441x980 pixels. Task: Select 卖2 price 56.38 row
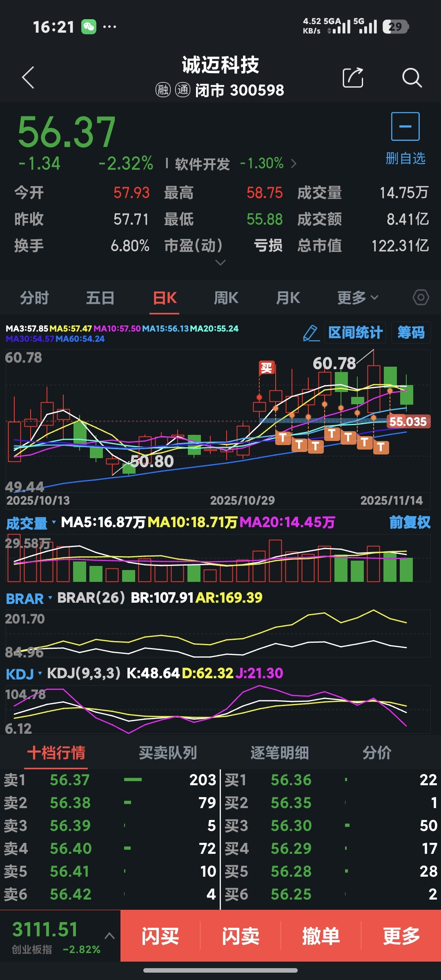pyautogui.click(x=110, y=803)
